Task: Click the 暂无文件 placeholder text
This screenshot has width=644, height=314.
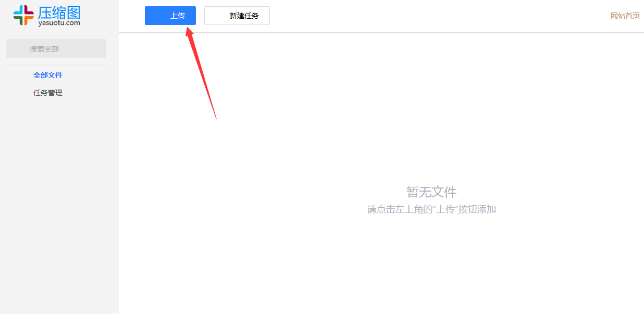Action: (431, 192)
